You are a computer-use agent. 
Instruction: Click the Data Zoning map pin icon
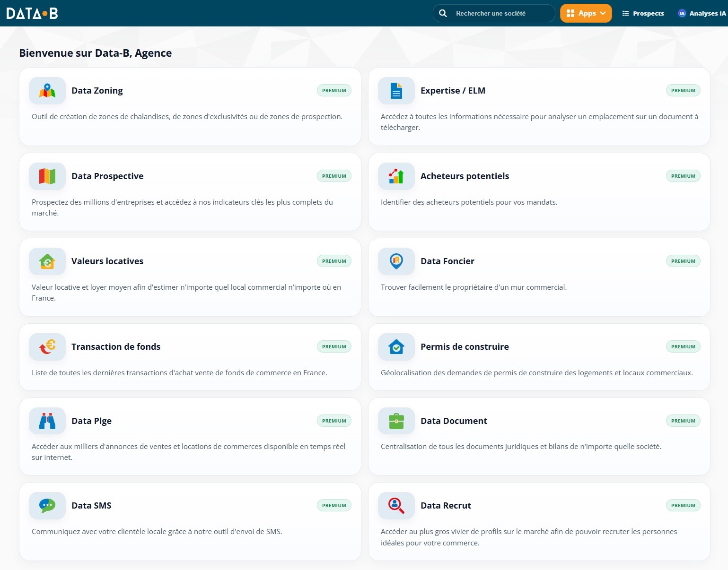tap(47, 91)
